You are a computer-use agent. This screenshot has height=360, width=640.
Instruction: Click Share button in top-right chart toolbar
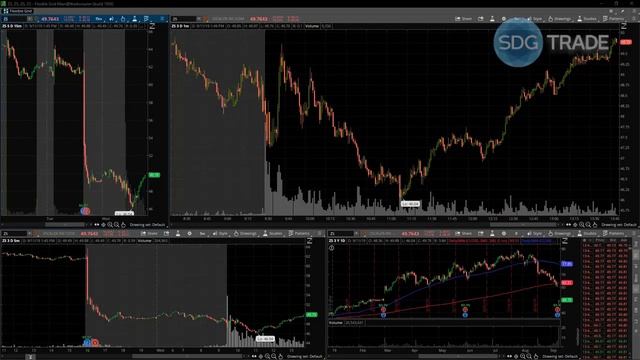tap(463, 19)
